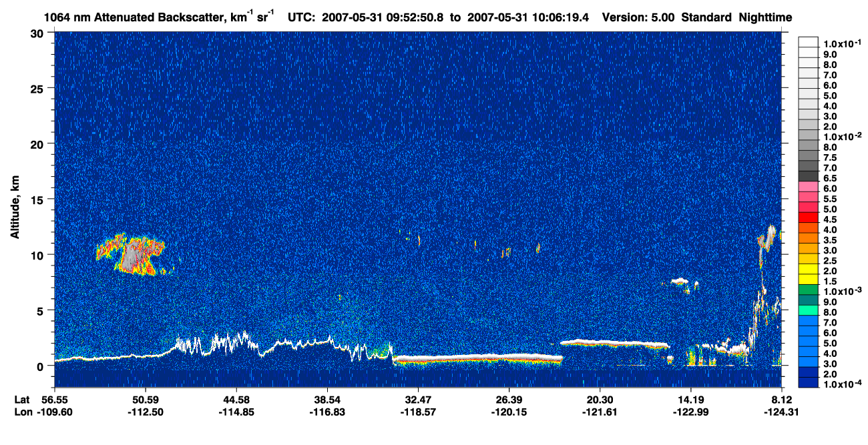Image resolution: width=868 pixels, height=445 pixels.
Task: Click the latitude value 20.30
Action: click(x=600, y=400)
